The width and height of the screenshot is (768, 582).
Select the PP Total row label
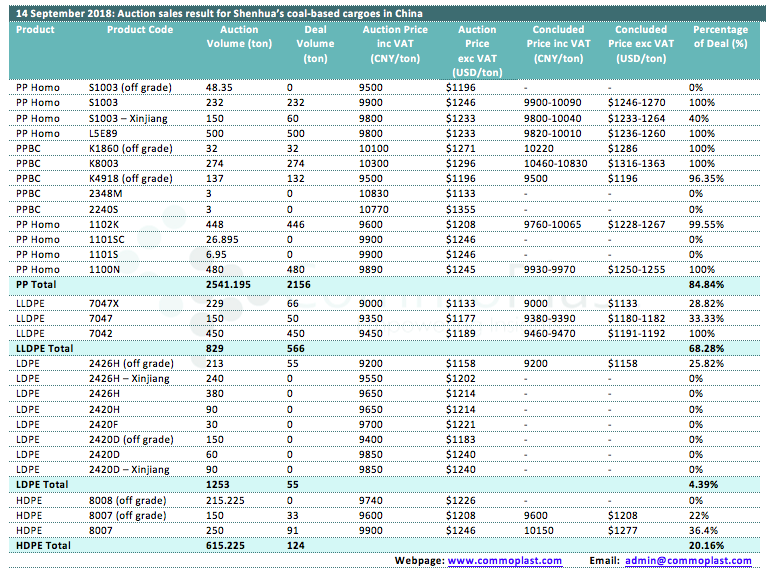37,285
